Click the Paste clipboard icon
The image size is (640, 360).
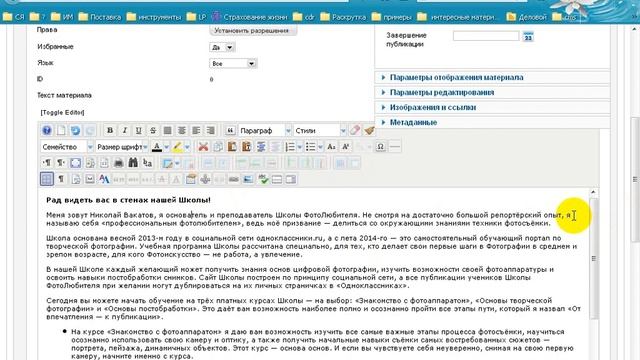232,147
